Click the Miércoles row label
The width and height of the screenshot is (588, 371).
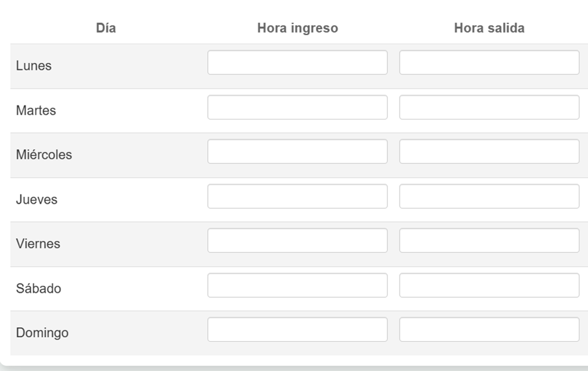[x=44, y=155]
